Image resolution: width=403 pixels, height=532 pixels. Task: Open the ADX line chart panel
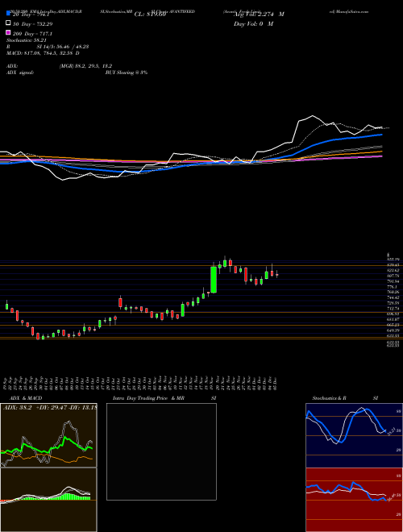tap(48, 435)
